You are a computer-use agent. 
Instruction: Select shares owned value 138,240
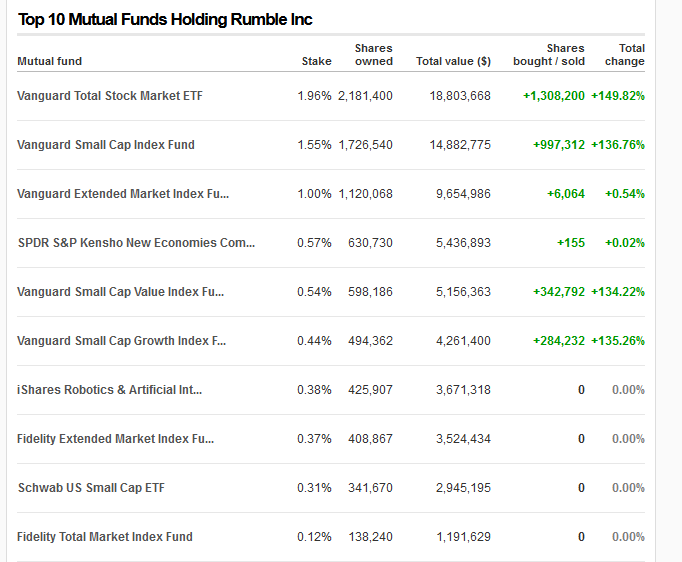(370, 537)
